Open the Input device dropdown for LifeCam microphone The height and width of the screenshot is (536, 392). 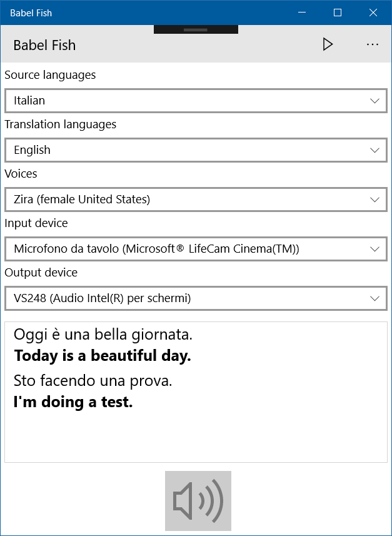(196, 249)
